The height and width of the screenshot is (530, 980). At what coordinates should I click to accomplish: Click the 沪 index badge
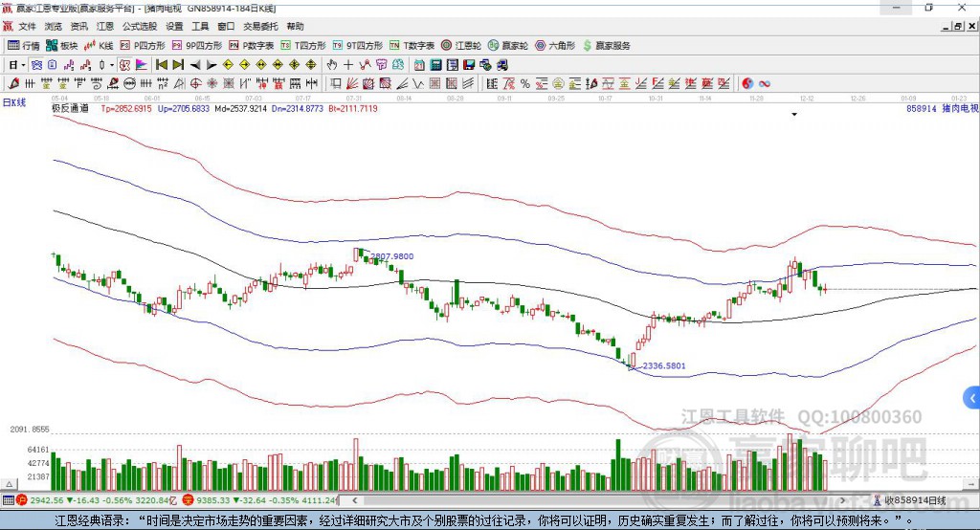click(x=22, y=500)
